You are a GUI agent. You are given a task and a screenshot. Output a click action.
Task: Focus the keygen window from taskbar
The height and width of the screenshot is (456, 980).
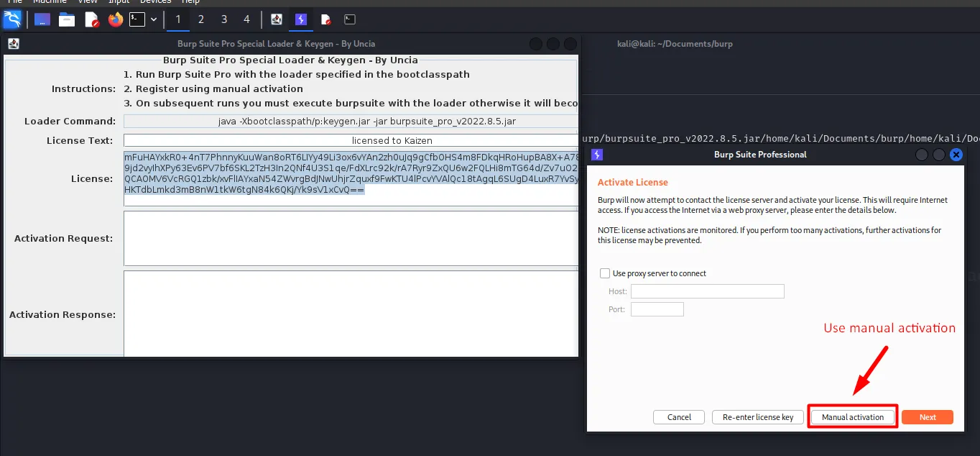click(277, 19)
